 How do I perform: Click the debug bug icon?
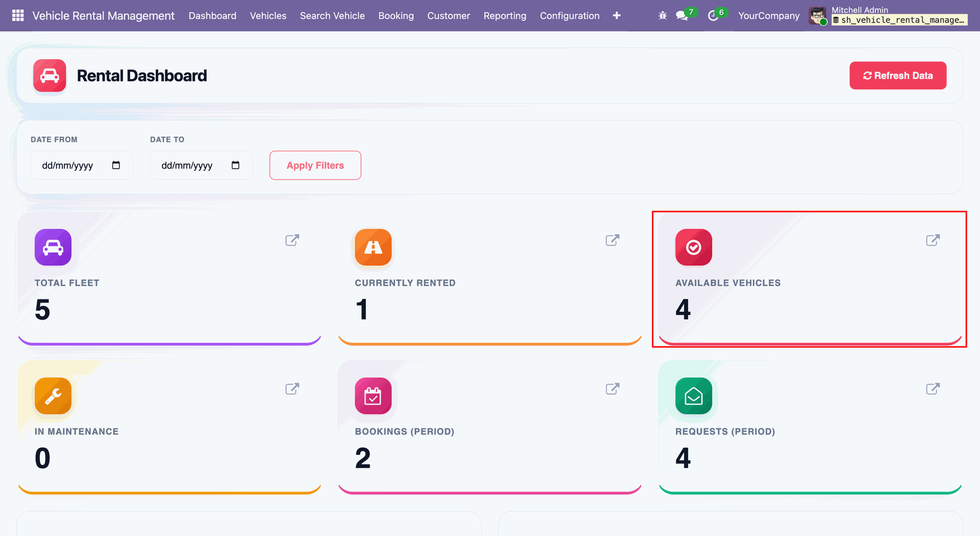663,16
